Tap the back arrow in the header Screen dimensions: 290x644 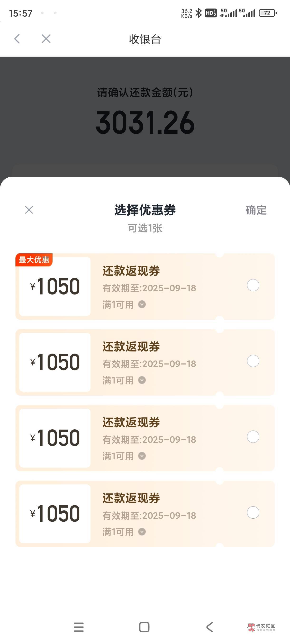click(x=17, y=39)
